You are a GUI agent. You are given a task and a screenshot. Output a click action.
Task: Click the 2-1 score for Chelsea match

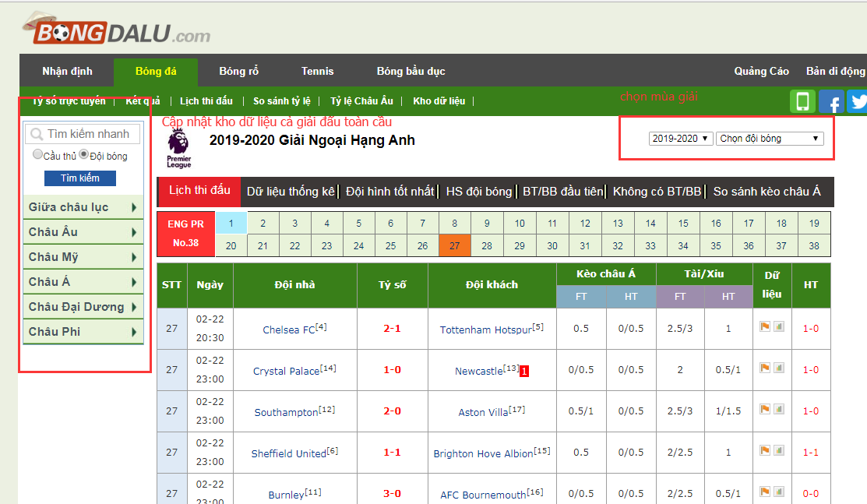tap(392, 329)
